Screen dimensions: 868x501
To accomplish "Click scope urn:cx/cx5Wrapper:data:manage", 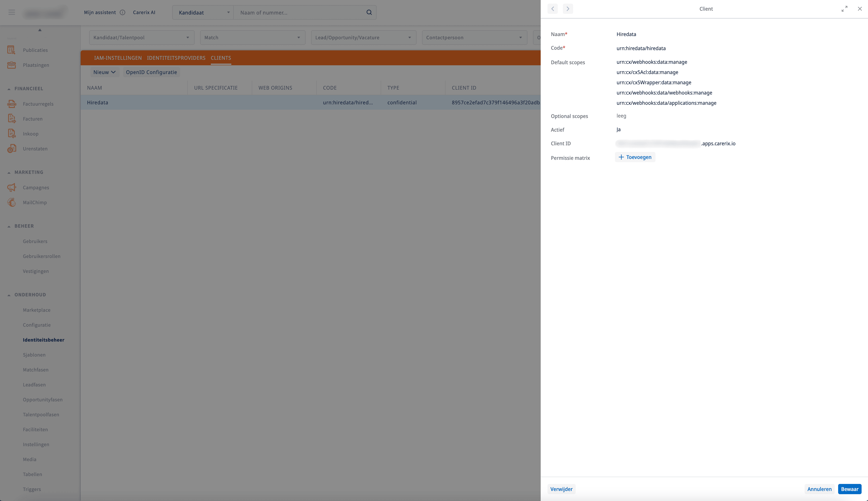I will (x=654, y=83).
